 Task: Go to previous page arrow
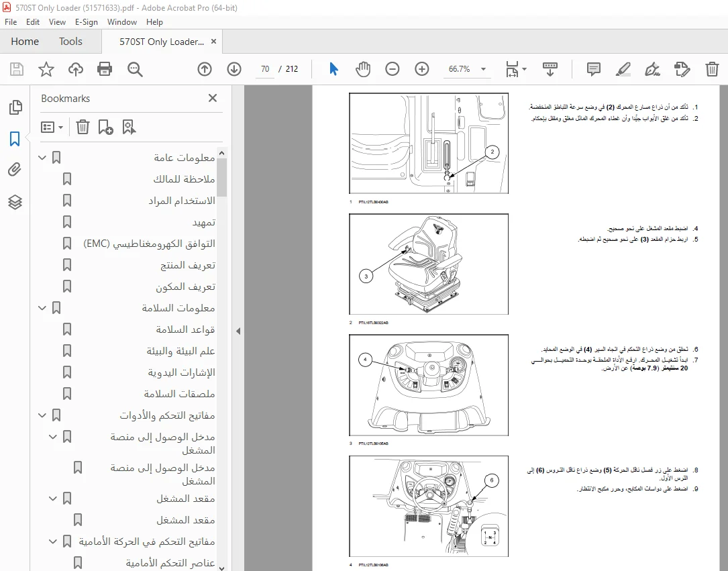(x=204, y=69)
